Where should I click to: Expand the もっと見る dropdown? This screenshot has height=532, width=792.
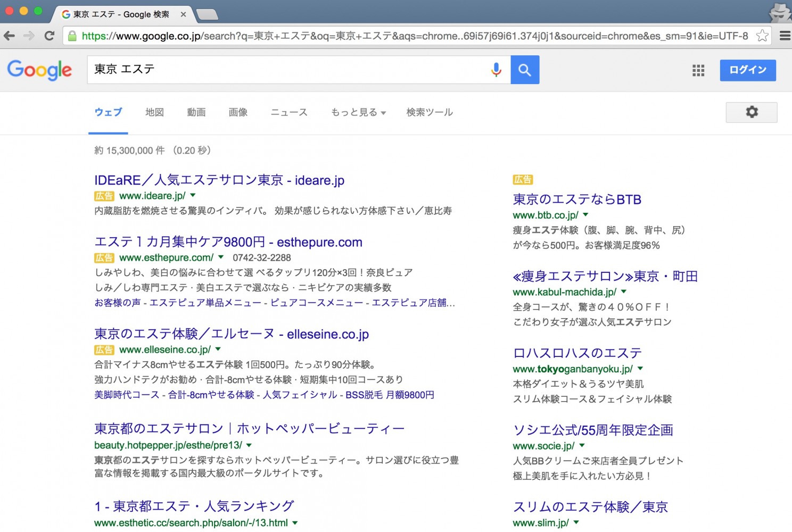coord(358,112)
